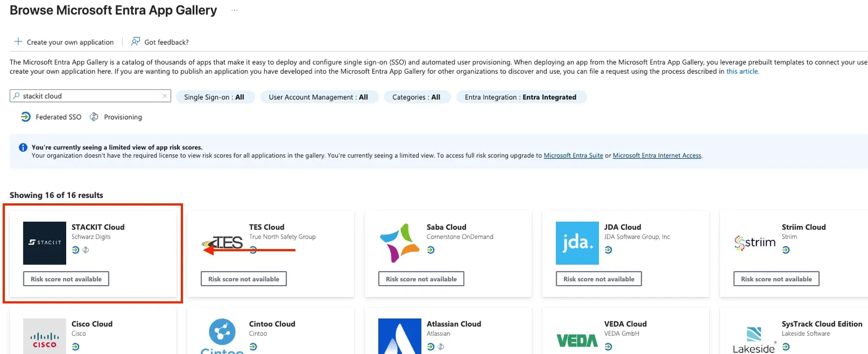
Task: Open the Microsoft Entra Internet Access link
Action: 657,156
